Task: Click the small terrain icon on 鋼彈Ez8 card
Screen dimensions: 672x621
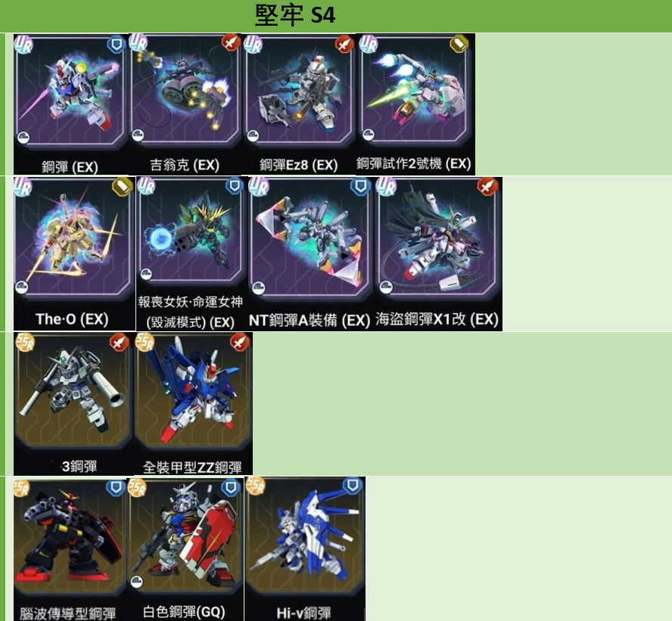Action: (x=253, y=136)
